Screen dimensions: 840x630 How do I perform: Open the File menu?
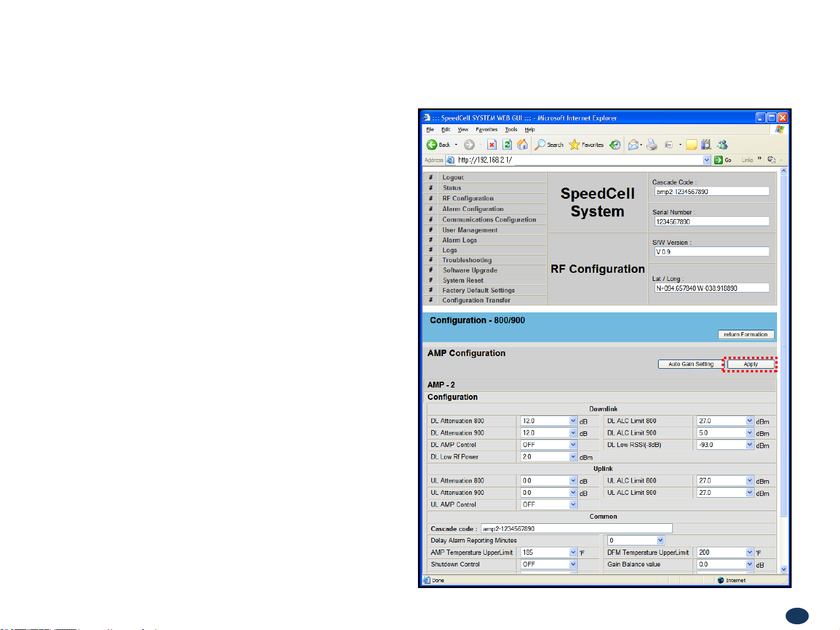point(430,129)
